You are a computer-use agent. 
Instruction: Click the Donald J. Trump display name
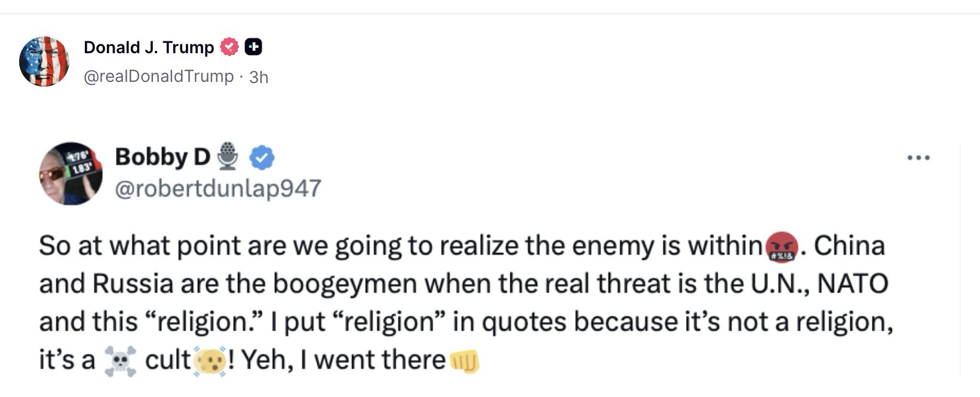click(x=149, y=47)
